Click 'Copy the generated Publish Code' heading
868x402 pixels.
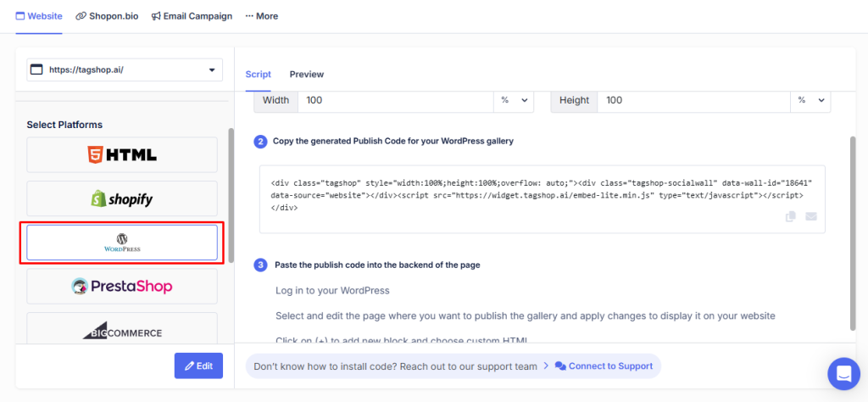[393, 141]
